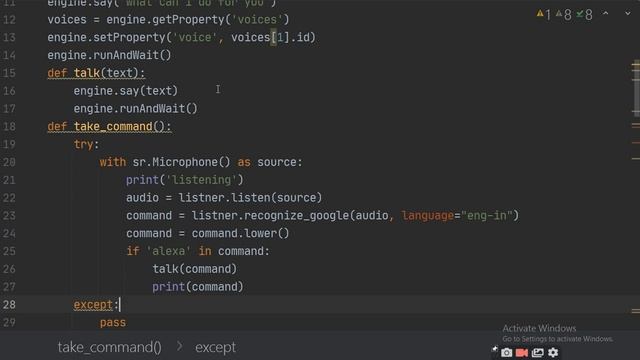Open the yellow warning count inspection indicator
This screenshot has height=360, width=640.
click(x=543, y=15)
